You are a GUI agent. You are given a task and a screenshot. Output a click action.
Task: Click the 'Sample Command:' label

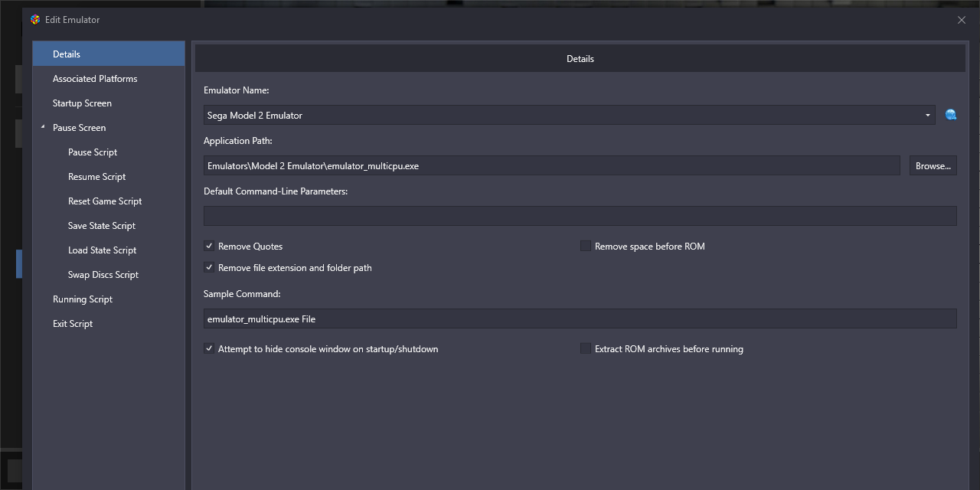point(242,294)
